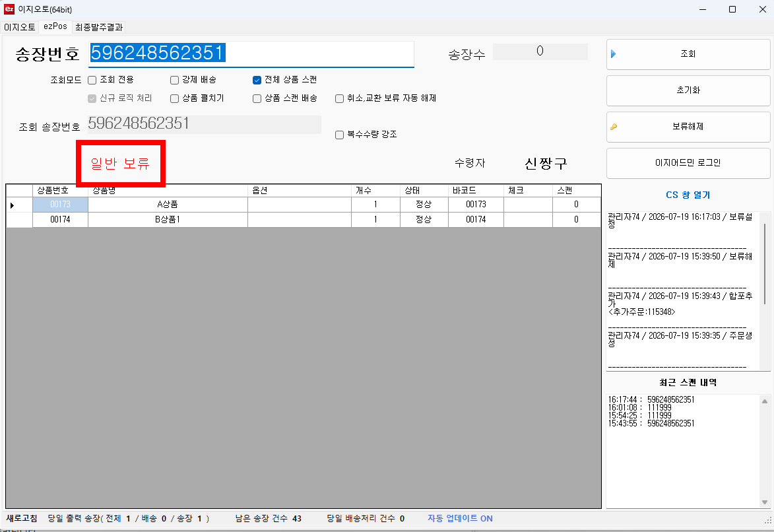Enable the 상품 펼치기 checkbox
Image resolution: width=774 pixels, height=532 pixels.
click(174, 99)
